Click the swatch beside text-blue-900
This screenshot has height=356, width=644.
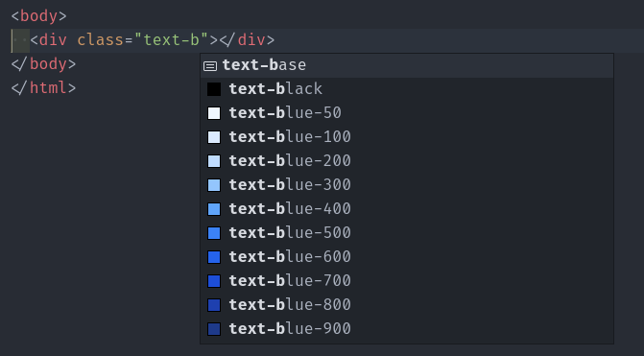coord(214,329)
